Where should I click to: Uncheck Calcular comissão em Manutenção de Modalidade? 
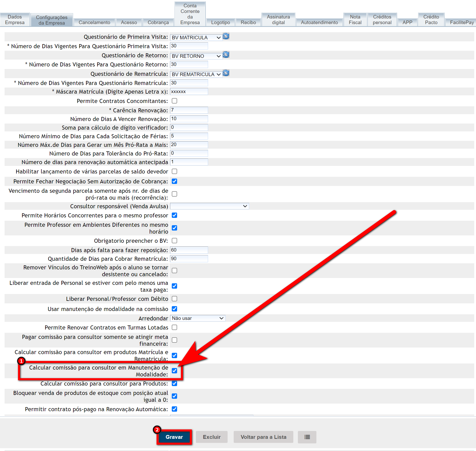pos(174,371)
